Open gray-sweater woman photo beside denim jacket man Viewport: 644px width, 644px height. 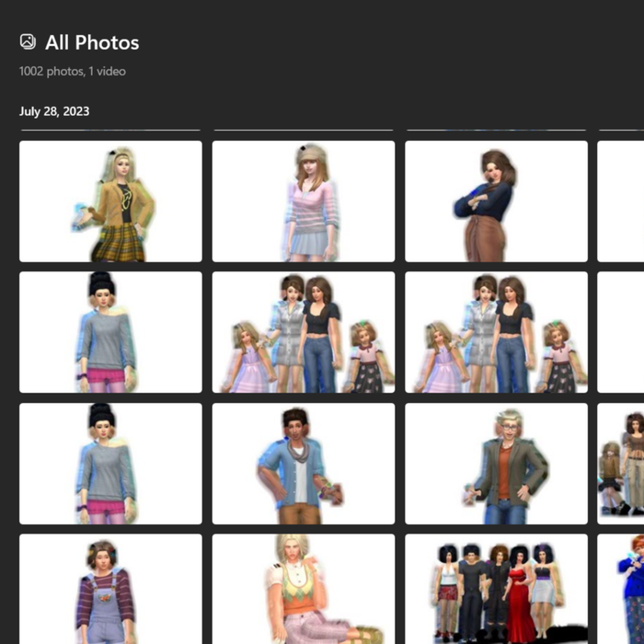(110, 464)
